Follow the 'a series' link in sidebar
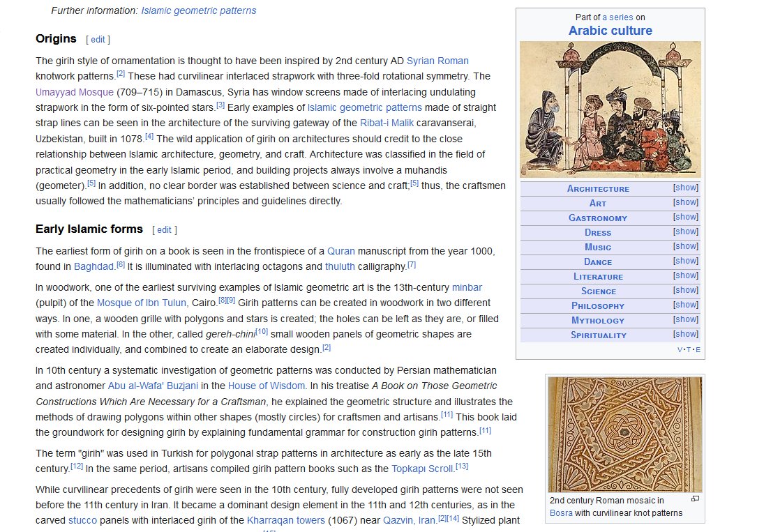This screenshot has width=757, height=532. (x=617, y=17)
